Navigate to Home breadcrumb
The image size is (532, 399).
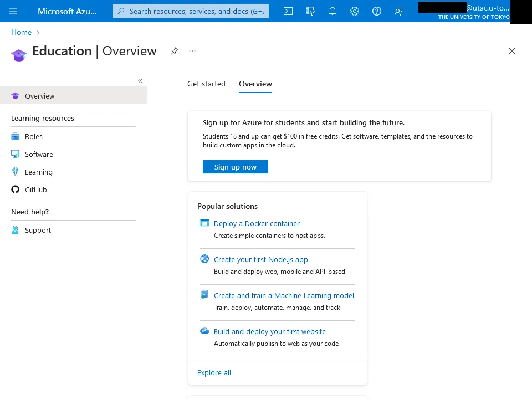(x=21, y=33)
